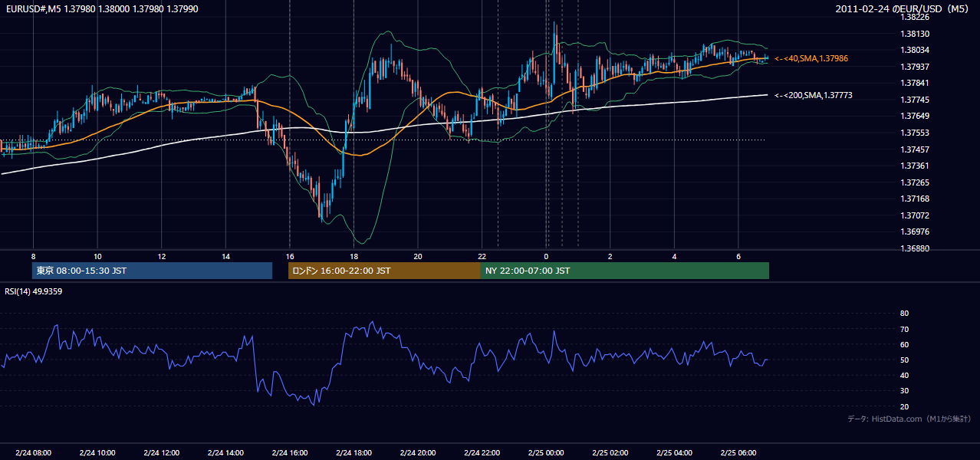Click price axis value 1.37072
Screen dimensions: 980x460
[914, 215]
